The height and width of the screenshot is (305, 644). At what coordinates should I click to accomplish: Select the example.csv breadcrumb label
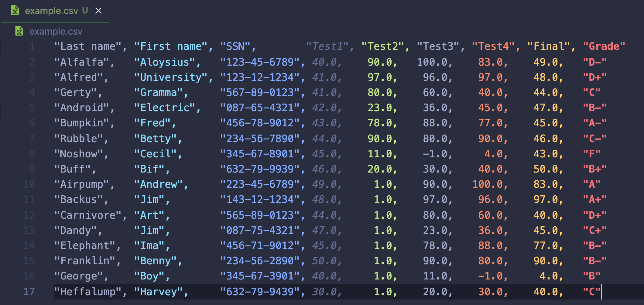[x=55, y=31]
